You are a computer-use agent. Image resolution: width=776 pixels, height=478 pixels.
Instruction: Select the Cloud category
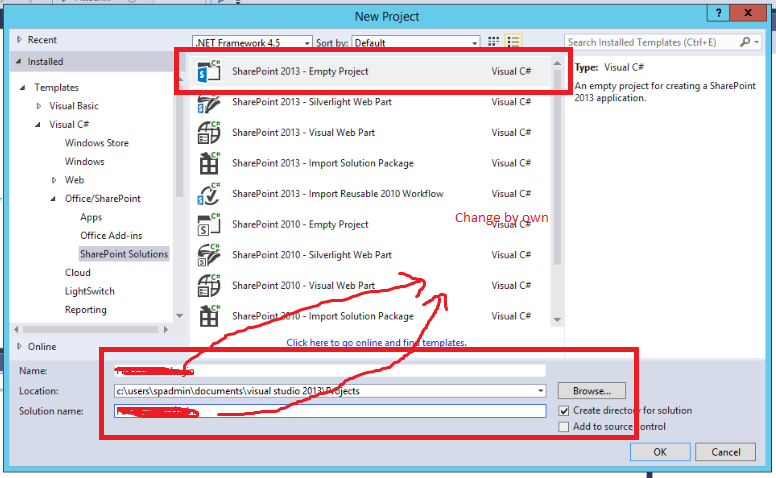78,273
